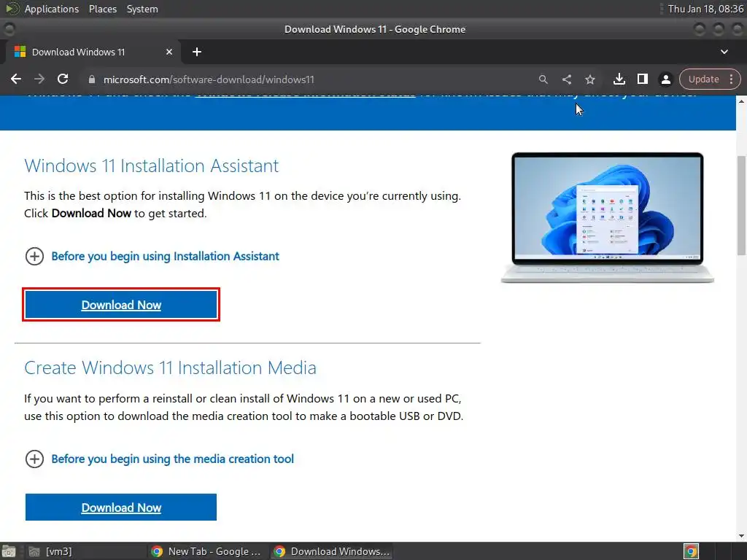The image size is (747, 560).
Task: Select the Download Windows 11 tab
Action: pos(93,52)
